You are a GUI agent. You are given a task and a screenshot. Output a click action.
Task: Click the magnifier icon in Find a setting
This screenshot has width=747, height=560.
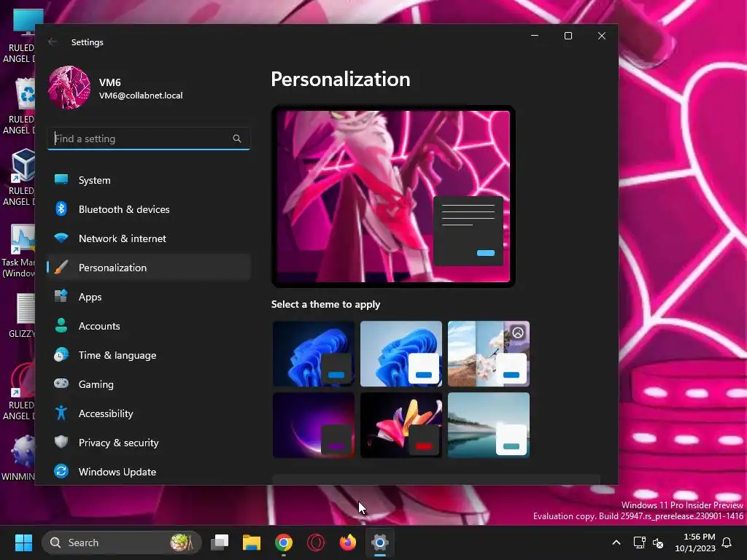(x=237, y=139)
